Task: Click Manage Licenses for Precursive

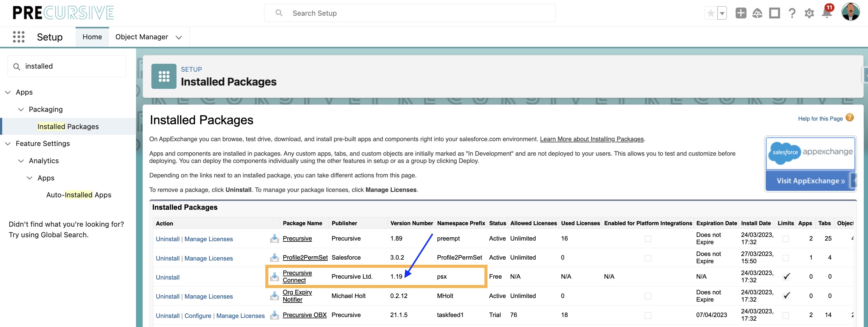Action: pos(209,239)
